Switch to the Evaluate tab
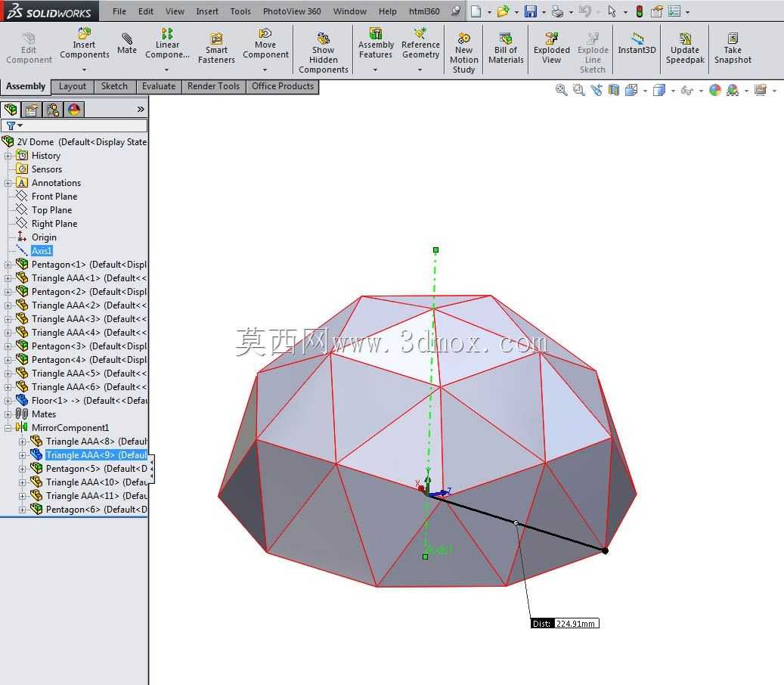Viewport: 784px width, 685px height. coord(159,86)
